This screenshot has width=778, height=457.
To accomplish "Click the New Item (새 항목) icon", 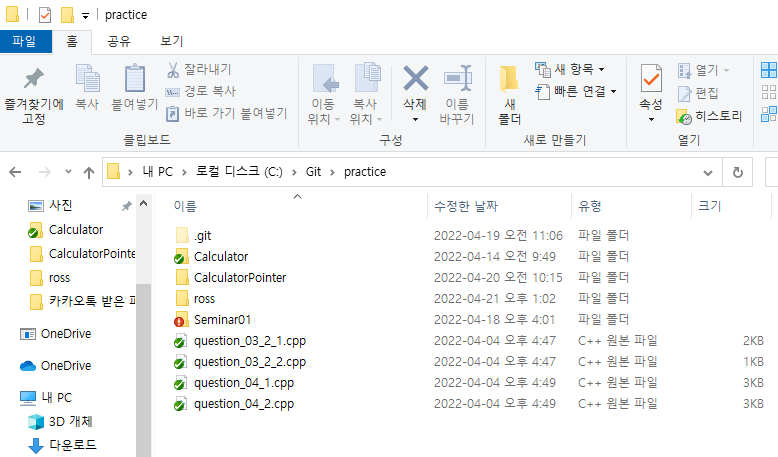I will [x=543, y=69].
